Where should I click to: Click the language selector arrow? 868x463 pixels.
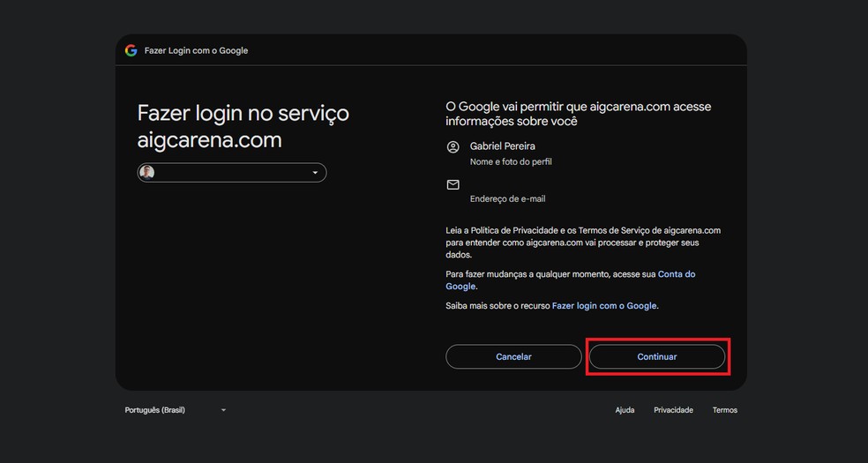[223, 410]
